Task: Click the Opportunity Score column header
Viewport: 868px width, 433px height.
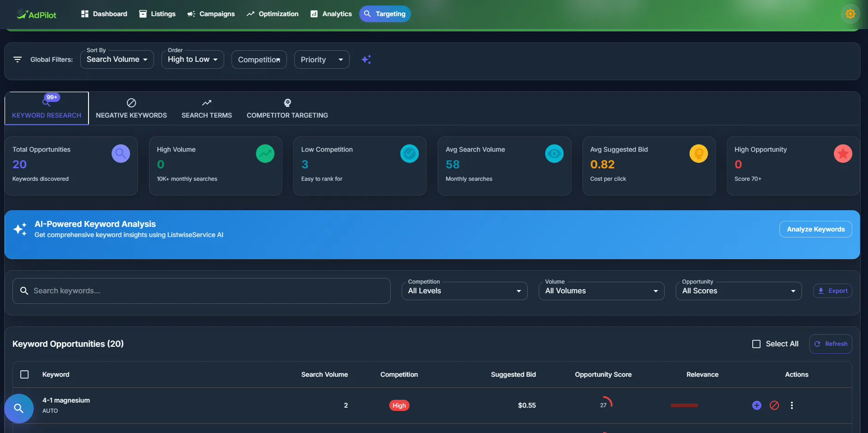Action: [x=603, y=374]
